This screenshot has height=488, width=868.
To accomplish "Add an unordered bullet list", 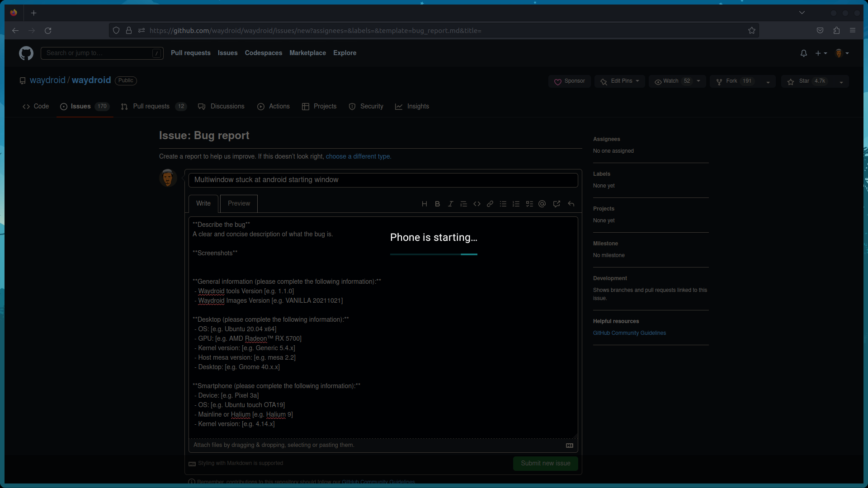I will point(503,204).
